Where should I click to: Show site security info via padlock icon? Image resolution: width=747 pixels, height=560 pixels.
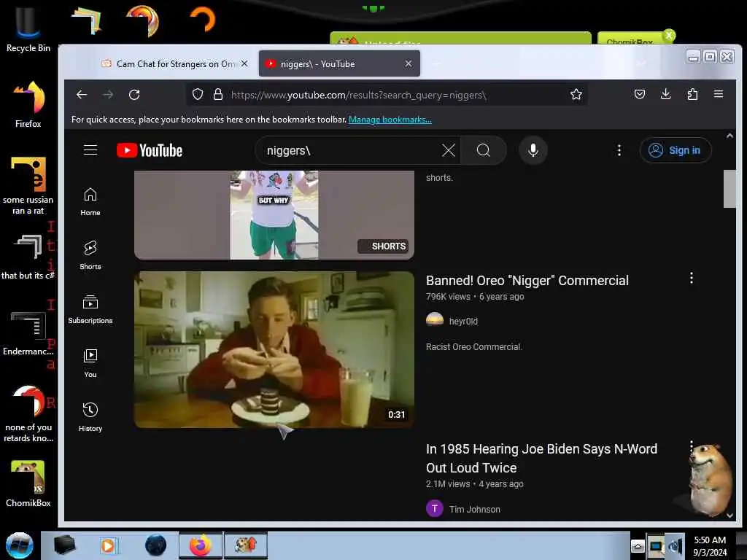click(218, 94)
